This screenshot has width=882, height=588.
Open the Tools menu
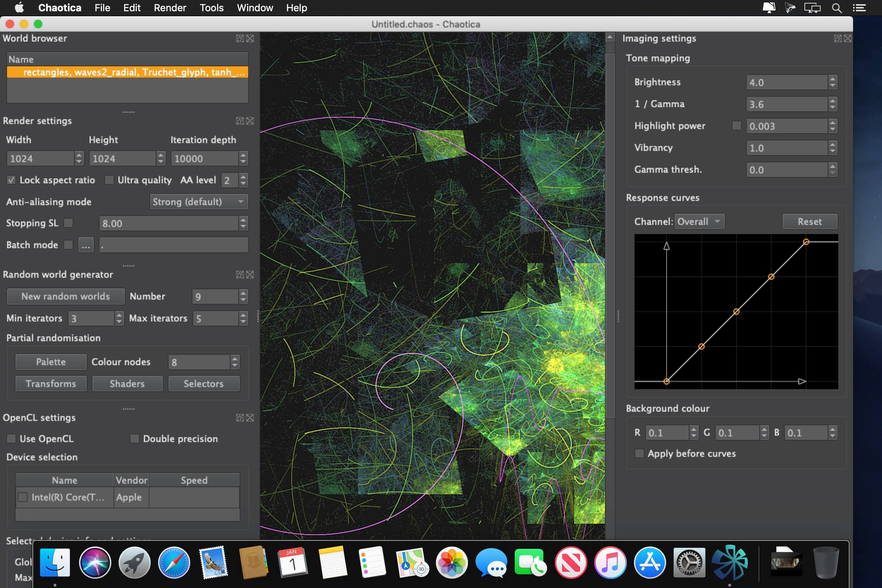pos(211,8)
